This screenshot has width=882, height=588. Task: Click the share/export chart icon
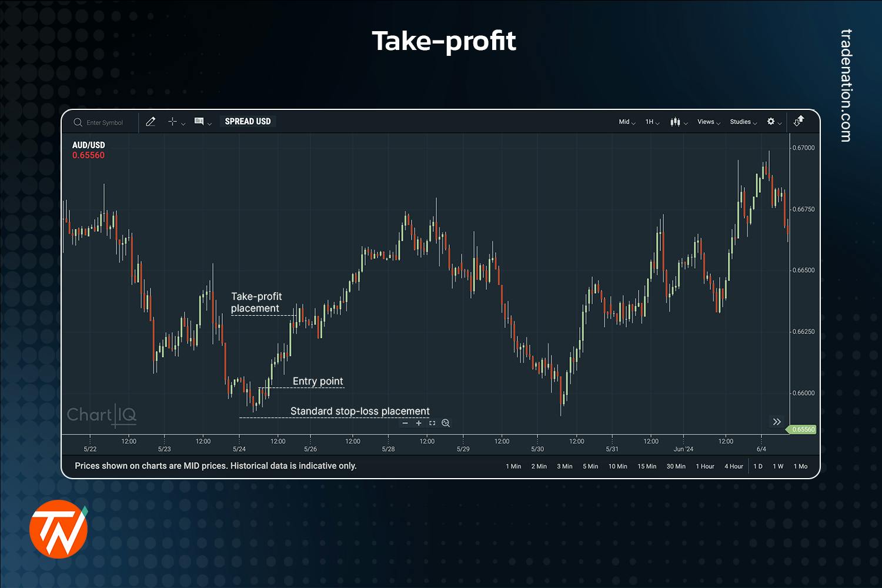click(x=798, y=121)
